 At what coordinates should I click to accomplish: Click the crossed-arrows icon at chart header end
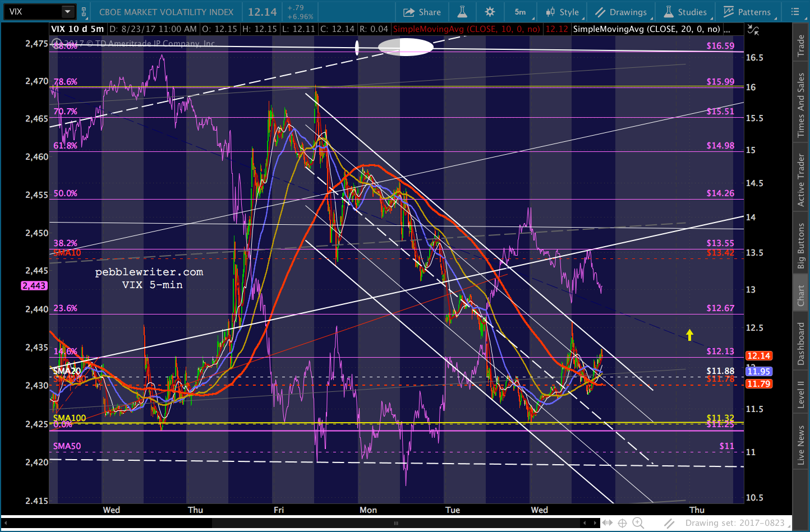[x=753, y=30]
